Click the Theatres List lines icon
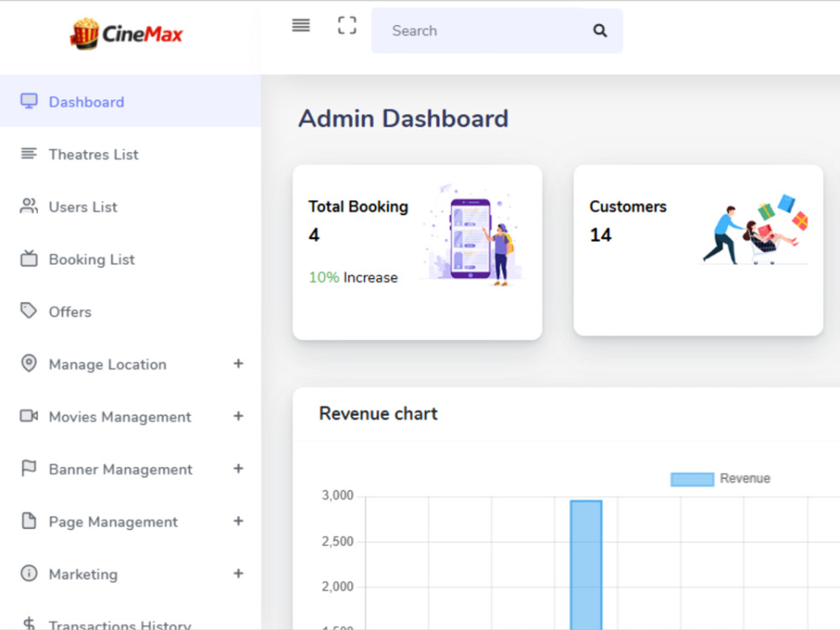 pos(29,154)
